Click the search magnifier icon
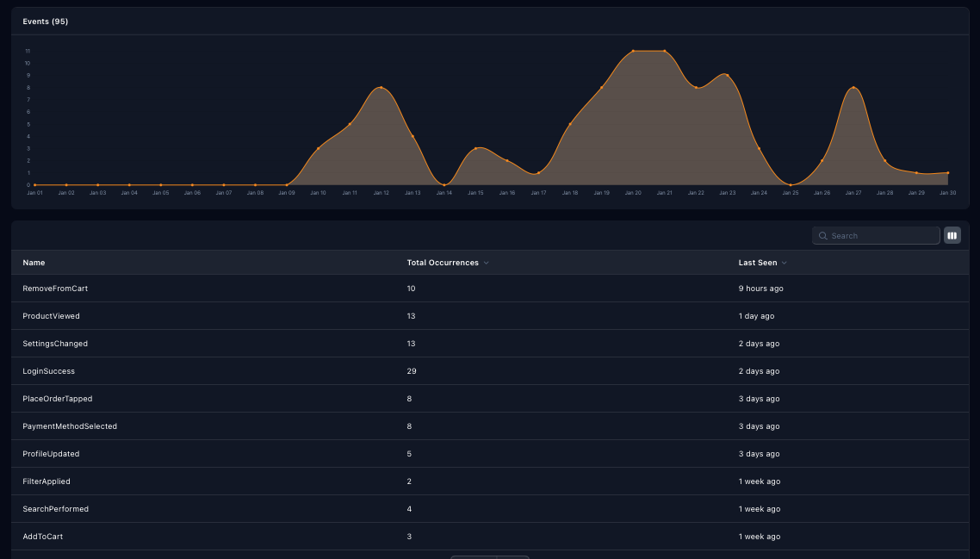Screen dimensions: 980x559 point(823,235)
